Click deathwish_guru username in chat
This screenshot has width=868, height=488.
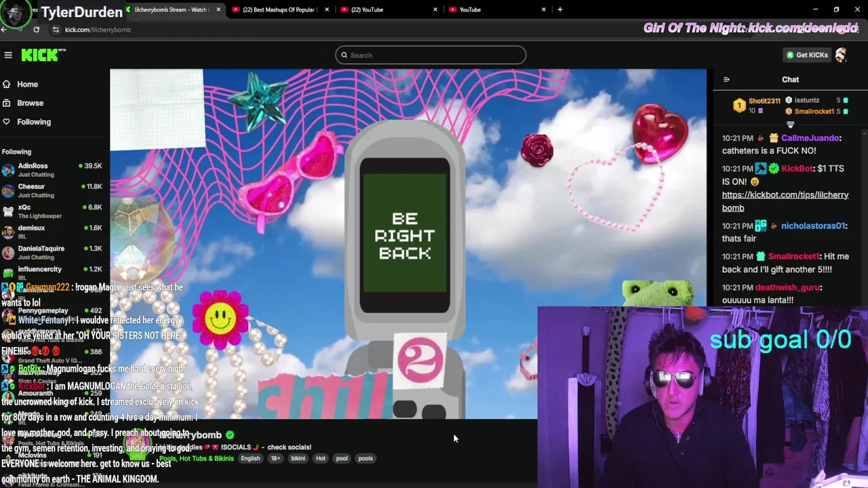coord(788,287)
